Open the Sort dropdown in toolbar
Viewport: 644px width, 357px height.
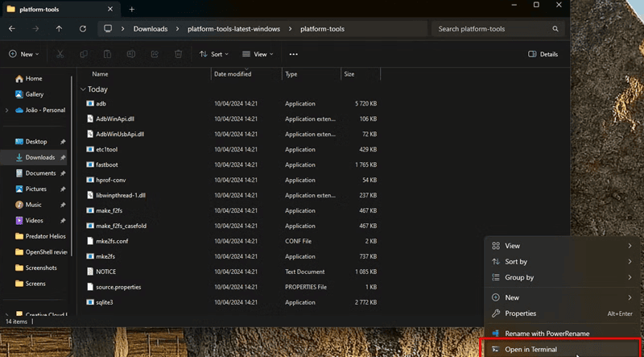click(x=213, y=54)
